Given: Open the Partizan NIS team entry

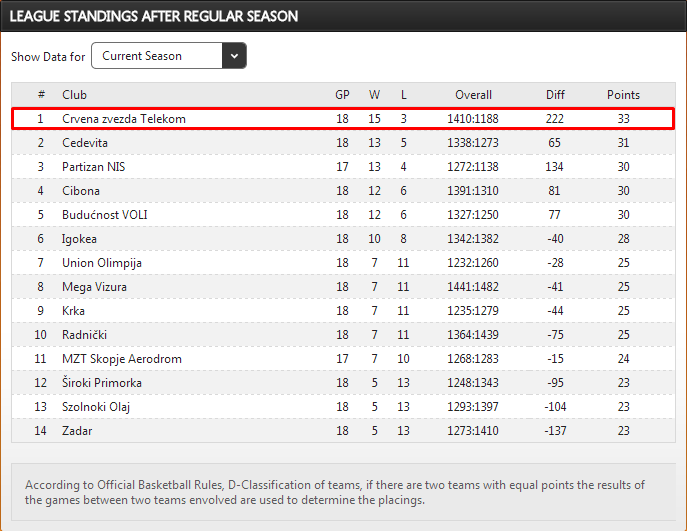Looking at the screenshot, I should tap(93, 167).
